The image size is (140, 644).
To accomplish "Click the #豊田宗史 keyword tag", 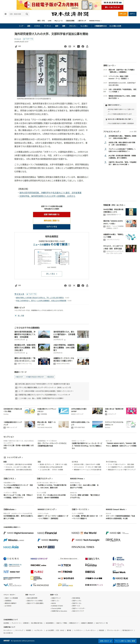I will pos(50,377).
